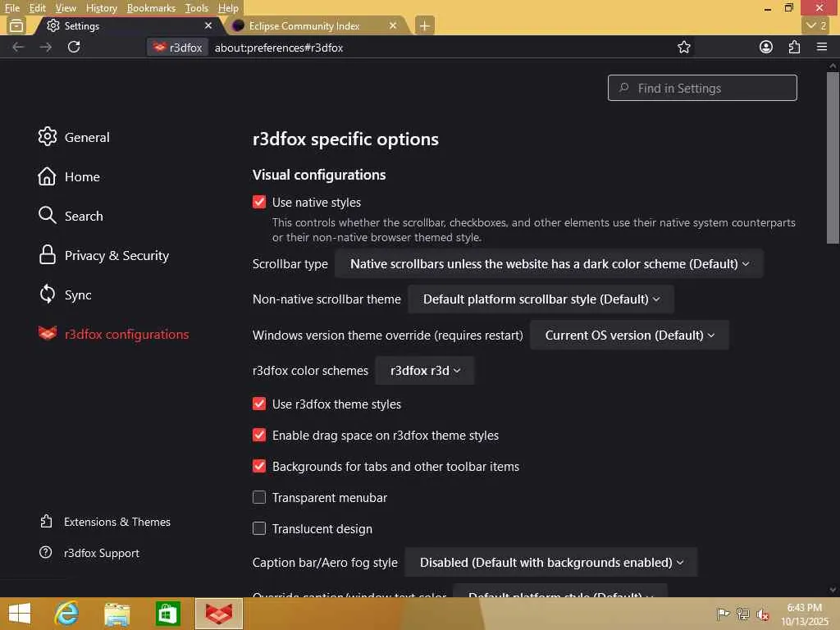Open the Windows Start button
Image resolution: width=840 pixels, height=630 pixels.
tap(20, 614)
